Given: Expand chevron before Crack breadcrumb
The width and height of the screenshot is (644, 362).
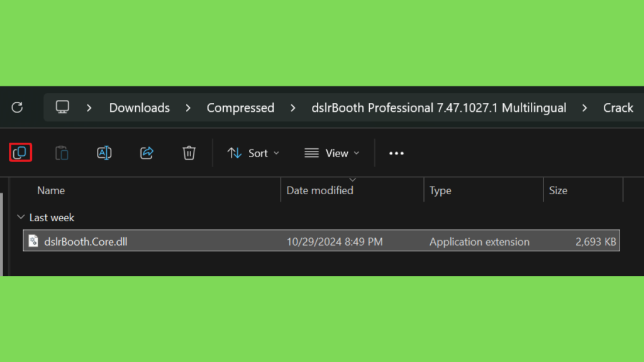Looking at the screenshot, I should click(584, 108).
